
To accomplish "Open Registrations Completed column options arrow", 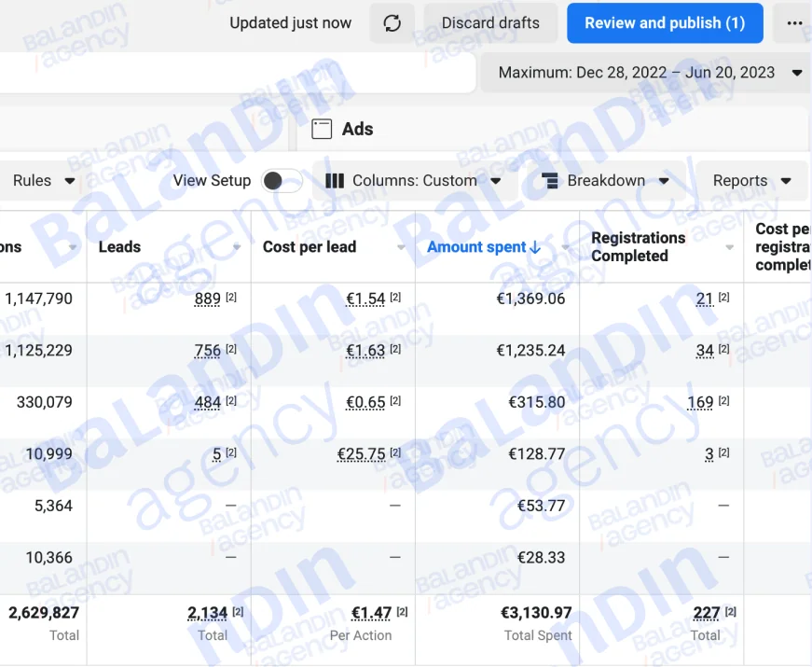I will click(x=730, y=247).
